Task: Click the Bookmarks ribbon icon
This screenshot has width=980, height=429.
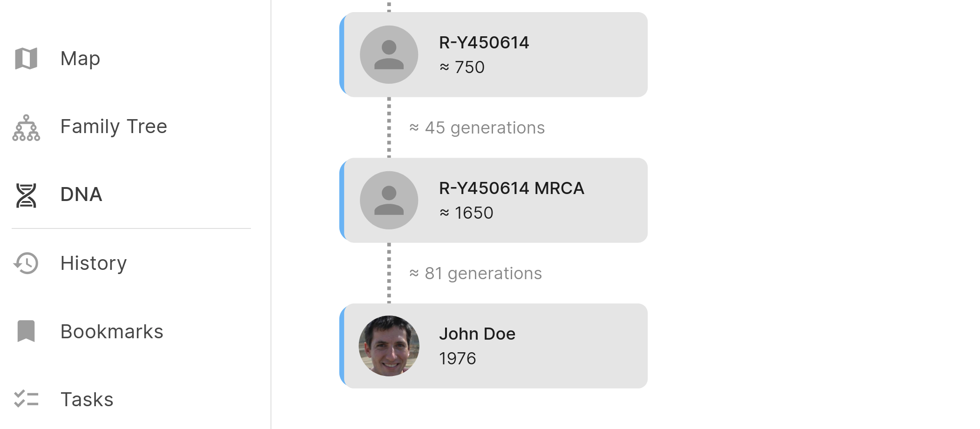Action: coord(26,331)
